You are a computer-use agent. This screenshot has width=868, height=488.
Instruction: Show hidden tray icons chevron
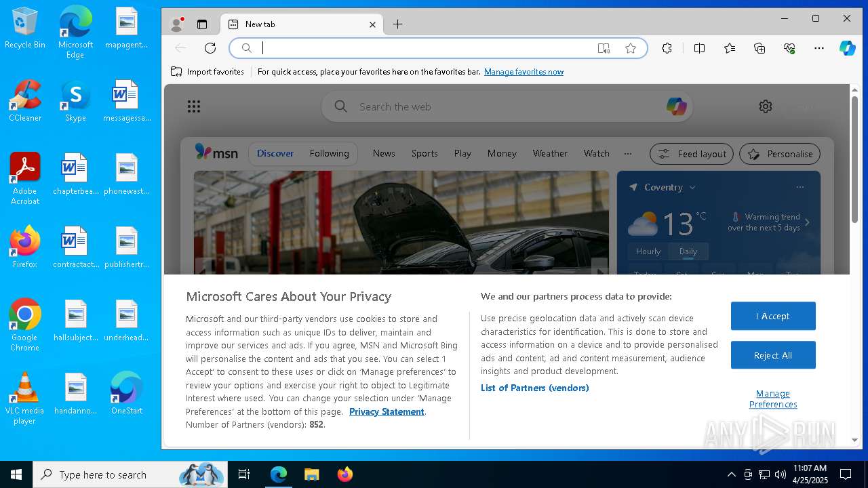point(731,474)
